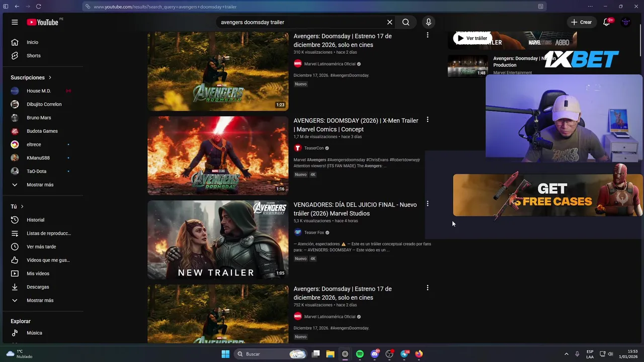Open Firefox from the taskbar
644x362 pixels.
[419, 354]
